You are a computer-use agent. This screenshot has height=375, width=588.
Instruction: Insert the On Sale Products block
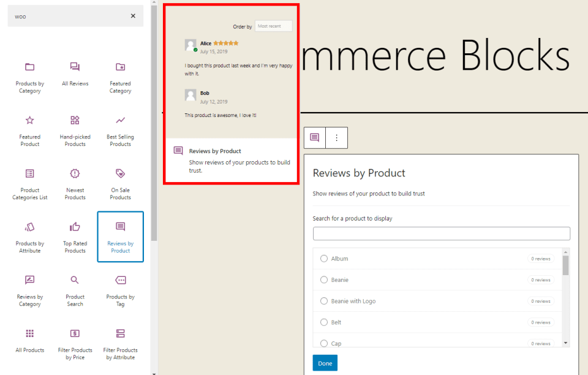click(120, 183)
